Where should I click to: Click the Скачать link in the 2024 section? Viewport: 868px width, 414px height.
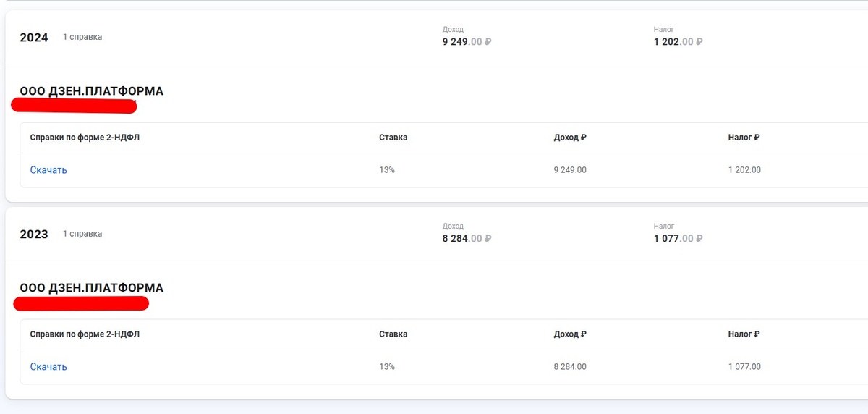pyautogui.click(x=48, y=170)
